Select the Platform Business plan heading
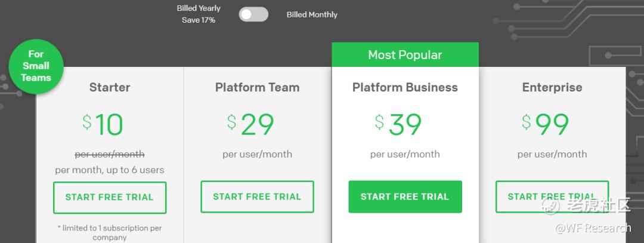Screen dimensions: 644x243 pos(405,87)
